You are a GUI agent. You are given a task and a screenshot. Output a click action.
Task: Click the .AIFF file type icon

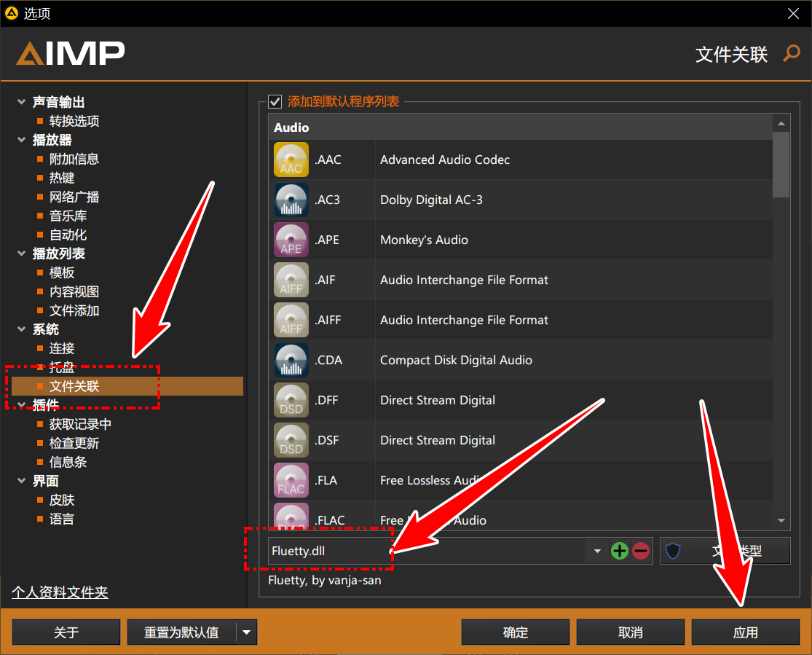tap(291, 320)
